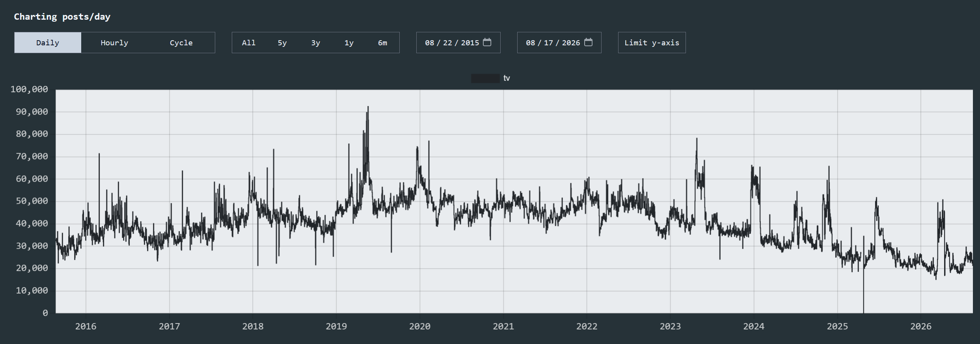The width and height of the screenshot is (980, 344).
Task: Click the 90,000 y-axis label
Action: 32,112
